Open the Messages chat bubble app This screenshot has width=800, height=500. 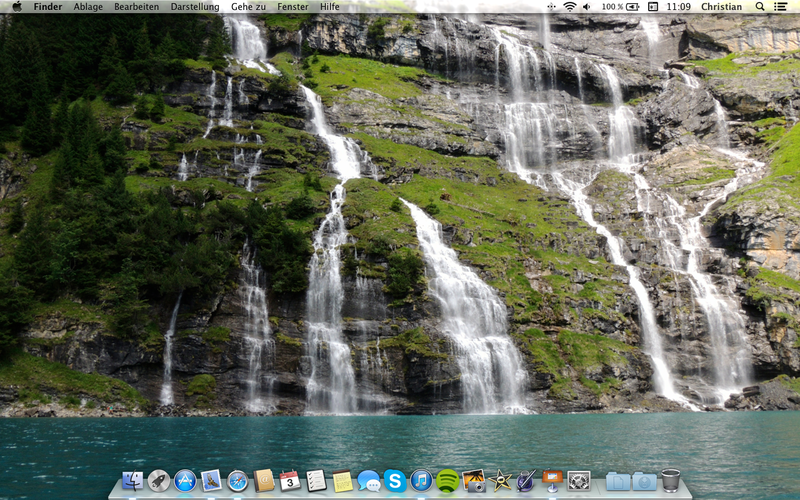click(369, 481)
